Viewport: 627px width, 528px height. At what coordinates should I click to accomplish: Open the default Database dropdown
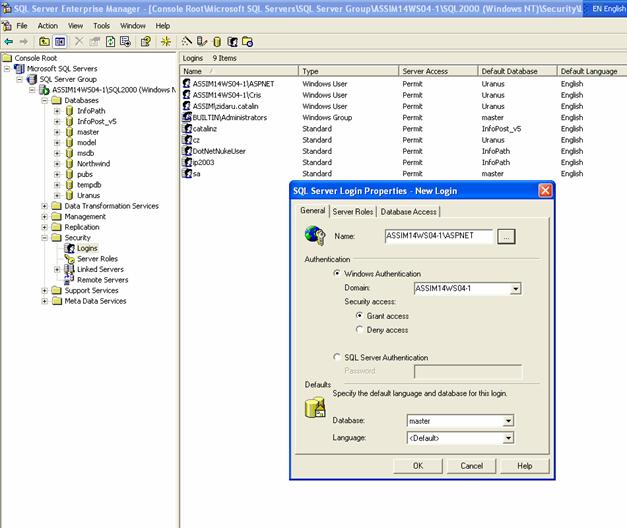[x=508, y=421]
